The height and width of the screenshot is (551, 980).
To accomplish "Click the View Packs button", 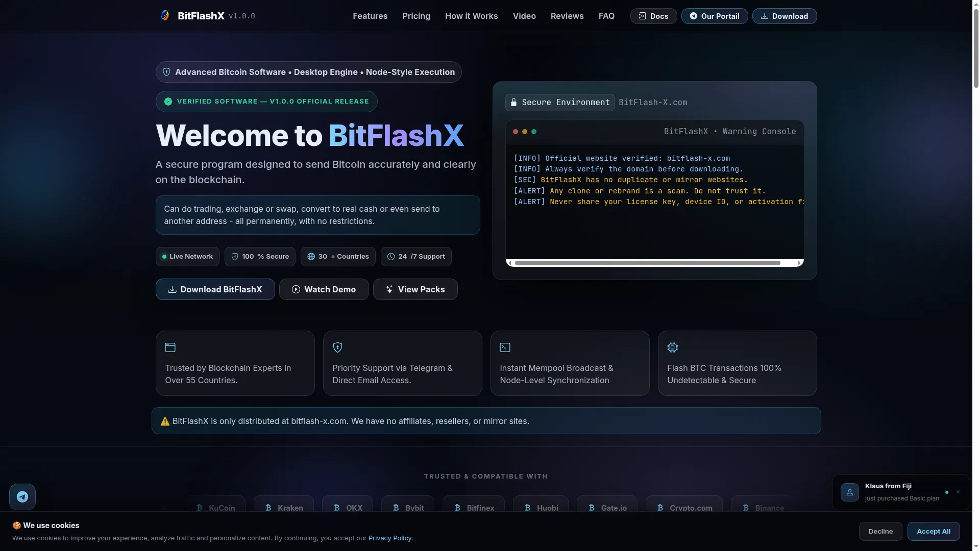I will tap(415, 289).
